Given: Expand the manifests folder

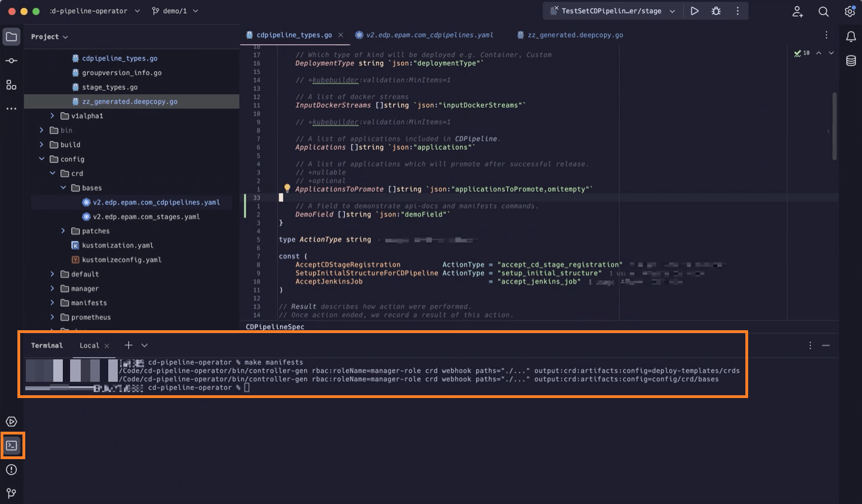Looking at the screenshot, I should 52,303.
